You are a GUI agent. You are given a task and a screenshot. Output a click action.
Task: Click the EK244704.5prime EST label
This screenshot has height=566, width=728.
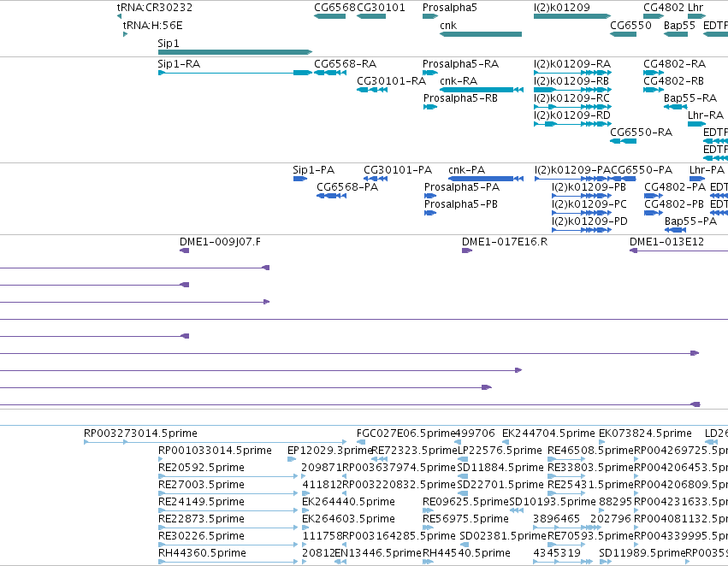click(548, 433)
